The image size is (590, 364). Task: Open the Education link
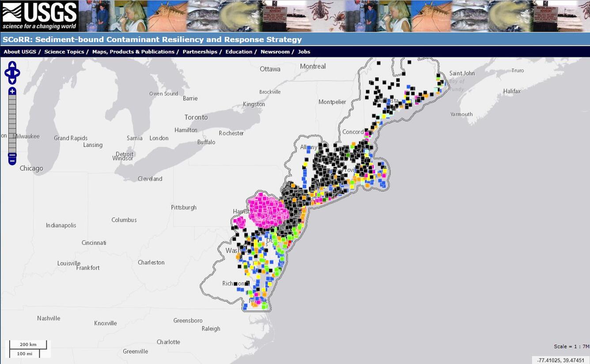pyautogui.click(x=239, y=52)
